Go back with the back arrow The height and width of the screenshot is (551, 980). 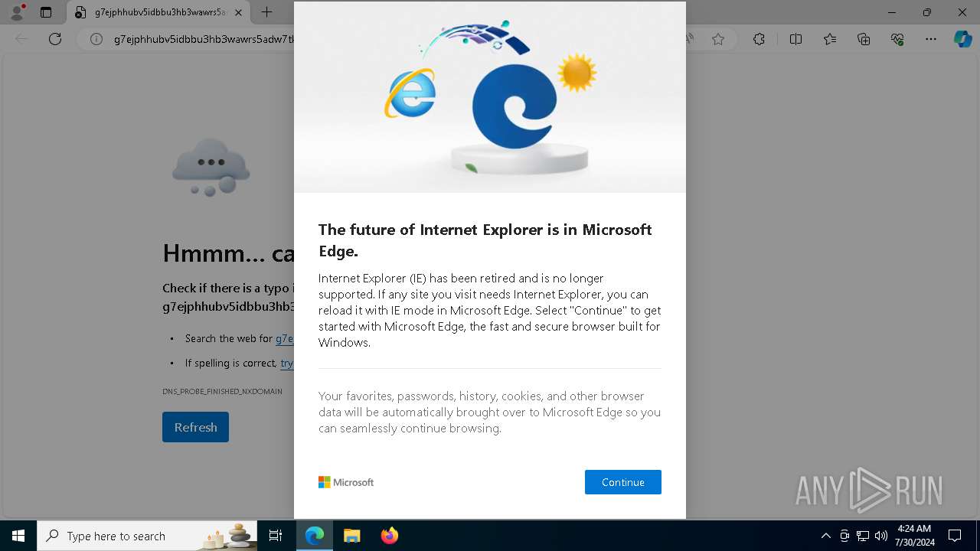(21, 39)
